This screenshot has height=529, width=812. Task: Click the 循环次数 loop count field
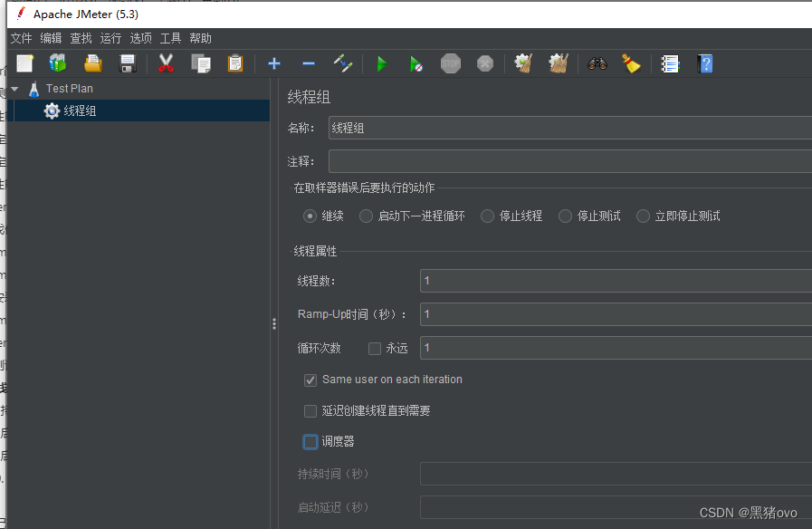[x=616, y=348]
